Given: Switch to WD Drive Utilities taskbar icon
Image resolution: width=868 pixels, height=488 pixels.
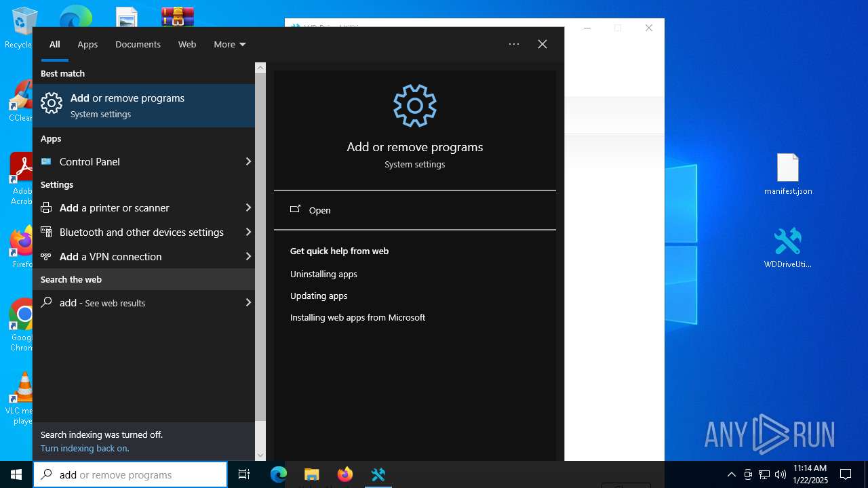Looking at the screenshot, I should 378,474.
